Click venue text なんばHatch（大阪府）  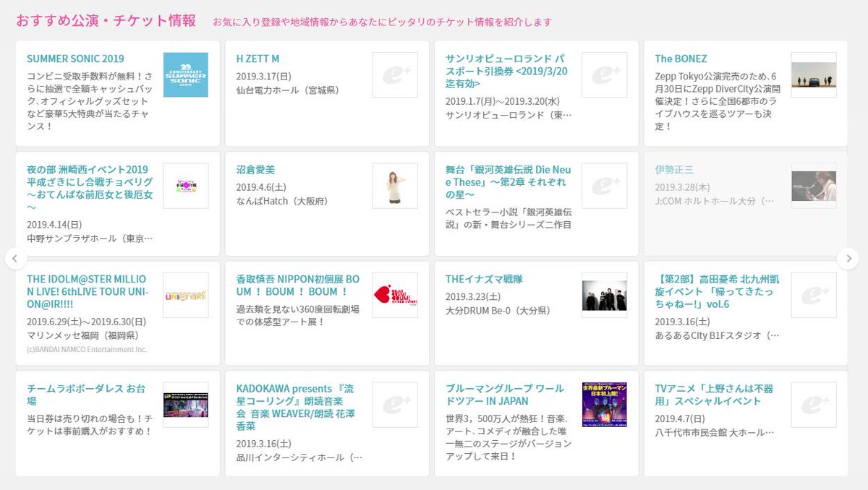point(282,201)
